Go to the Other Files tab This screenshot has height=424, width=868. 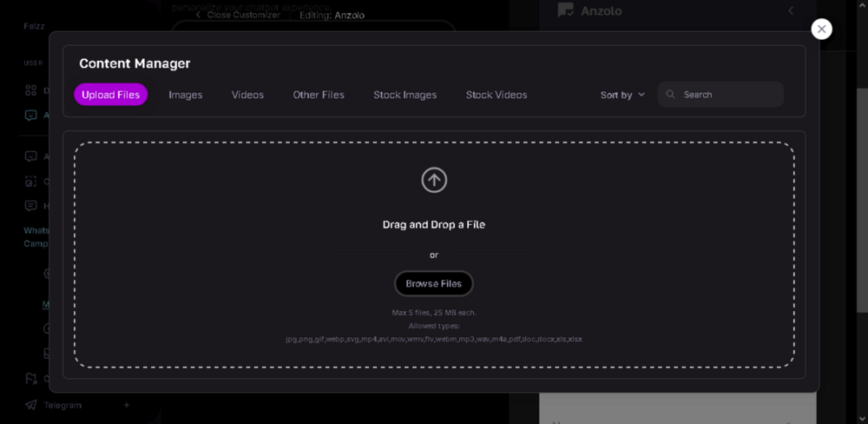(319, 95)
